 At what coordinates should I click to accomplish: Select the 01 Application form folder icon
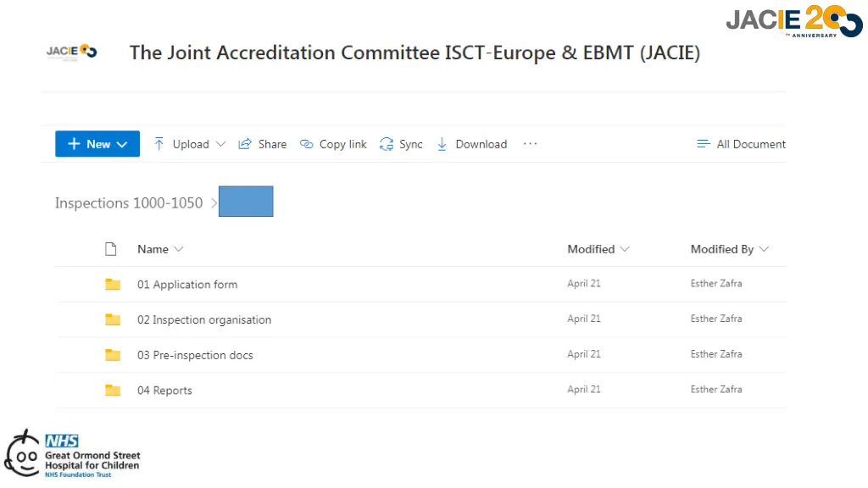pyautogui.click(x=113, y=284)
